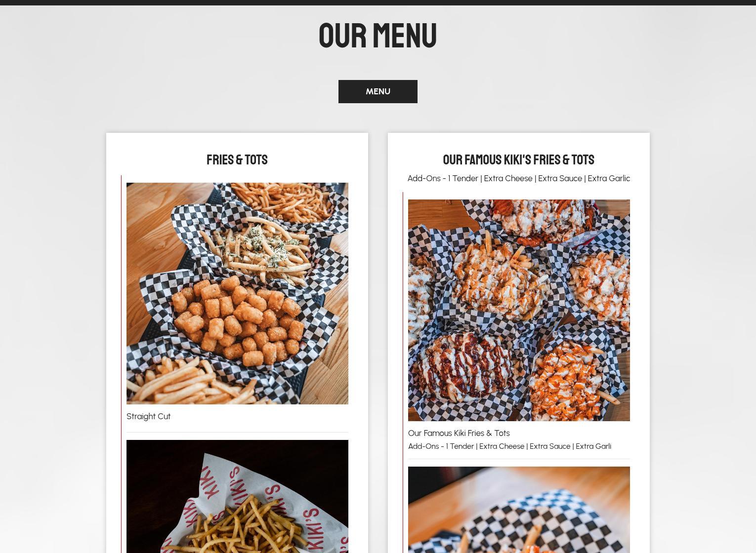Viewport: 756px width, 553px height.
Task: Select the OUR MENU page heading
Action: point(378,36)
